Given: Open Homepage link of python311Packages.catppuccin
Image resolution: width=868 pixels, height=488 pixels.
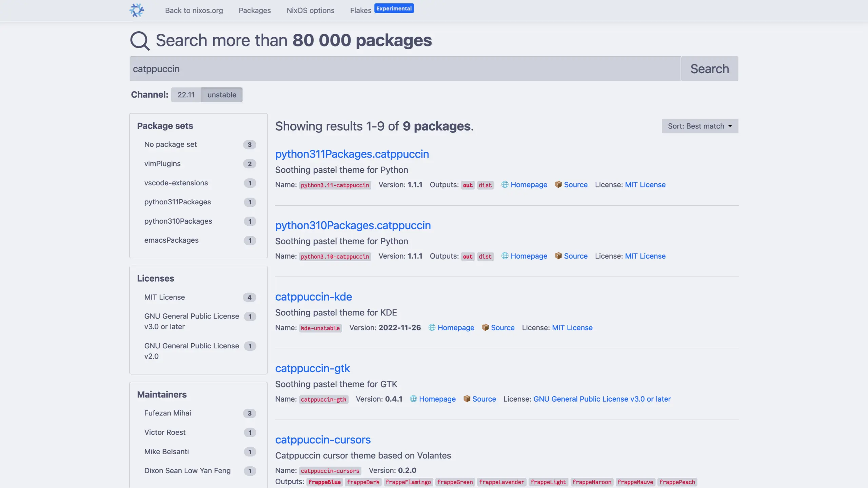Looking at the screenshot, I should pos(529,185).
